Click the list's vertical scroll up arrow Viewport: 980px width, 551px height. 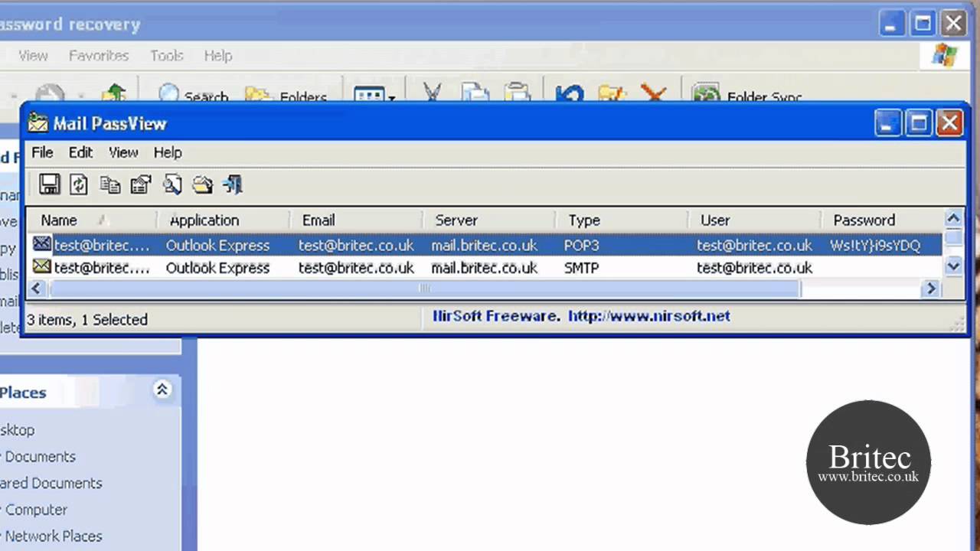(953, 219)
